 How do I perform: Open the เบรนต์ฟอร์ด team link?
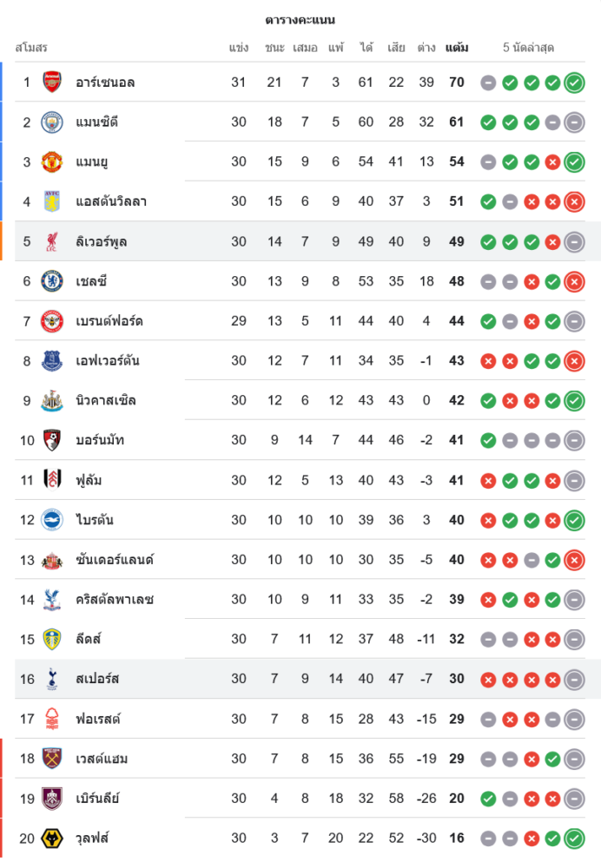tap(109, 321)
